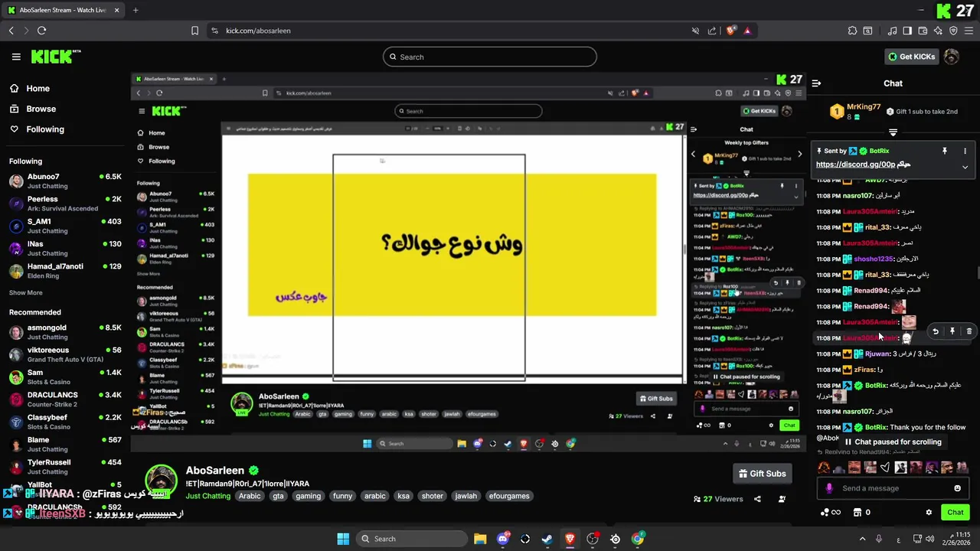Pin the hovered chat message
Screen dimensions: 980x551
pos(952,331)
